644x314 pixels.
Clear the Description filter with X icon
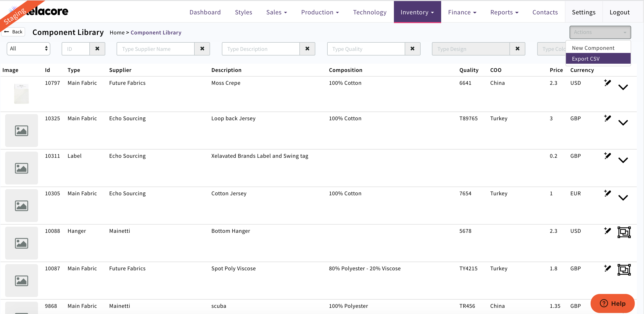tap(307, 49)
